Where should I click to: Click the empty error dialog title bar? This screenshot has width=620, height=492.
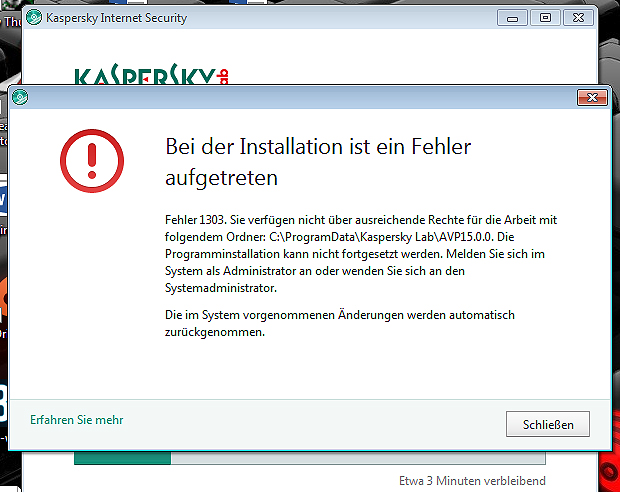tap(300, 97)
